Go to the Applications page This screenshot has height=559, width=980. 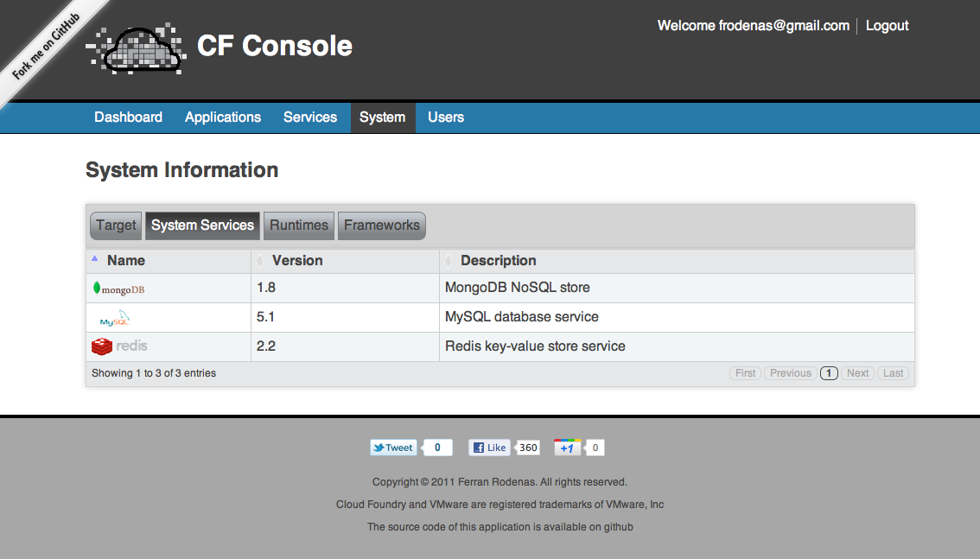[x=222, y=118]
